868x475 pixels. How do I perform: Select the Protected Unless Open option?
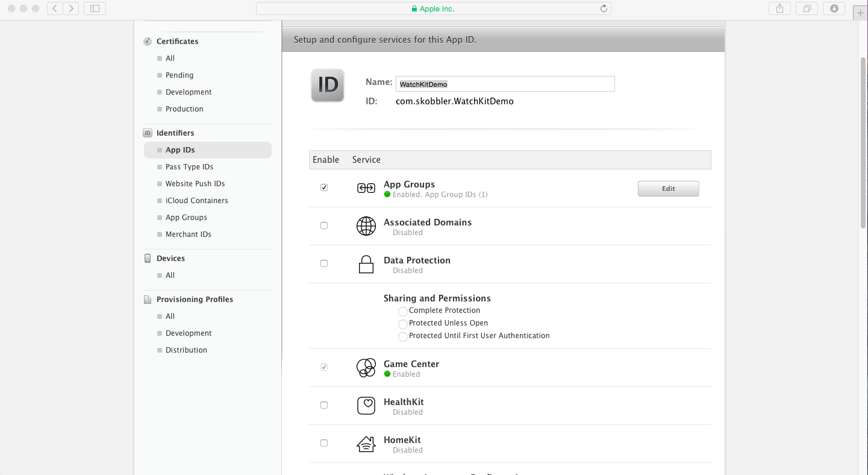pos(402,324)
